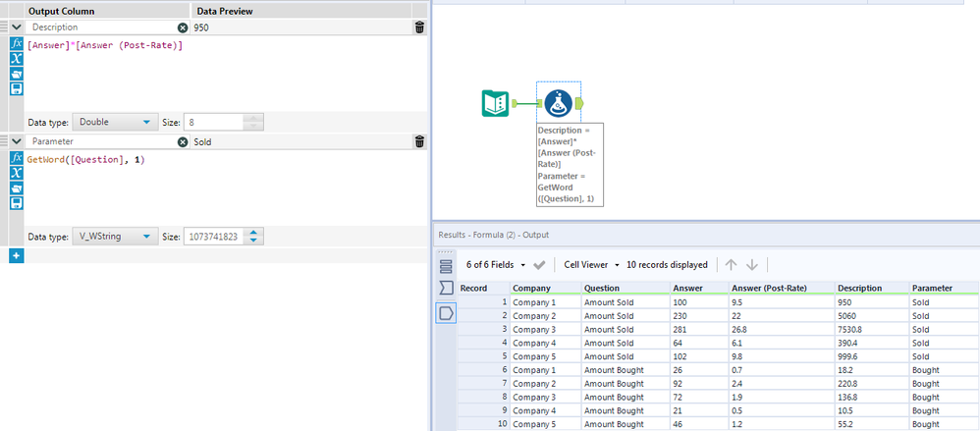Image resolution: width=980 pixels, height=431 pixels.
Task: Click Answer (Post-Rate) cell 26.8
Action: [782, 329]
